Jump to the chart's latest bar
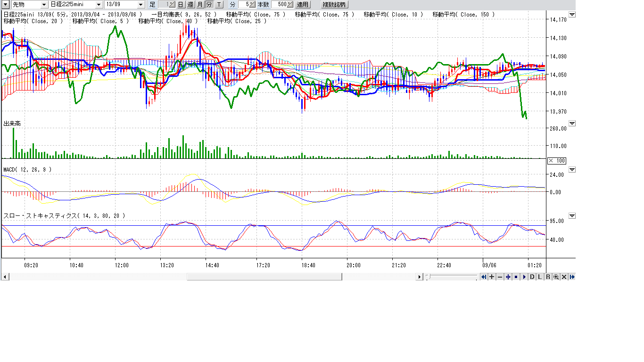This screenshot has width=644, height=362. 572,277
